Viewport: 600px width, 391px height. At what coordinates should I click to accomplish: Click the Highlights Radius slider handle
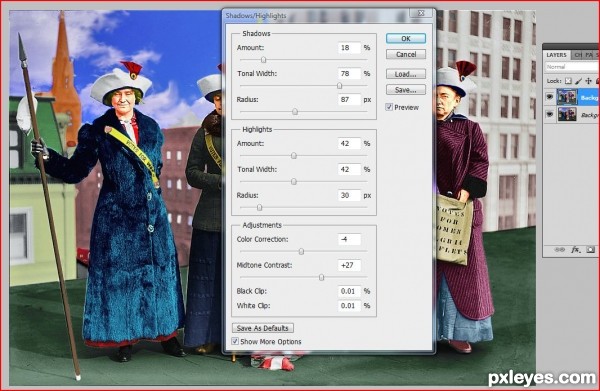(x=259, y=208)
